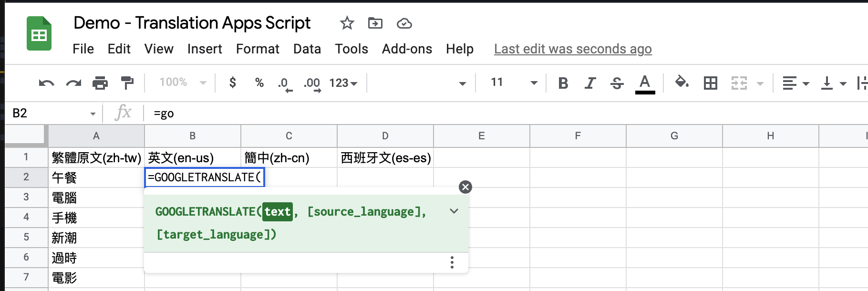Toggle italic text style
The width and height of the screenshot is (868, 291).
pos(590,83)
